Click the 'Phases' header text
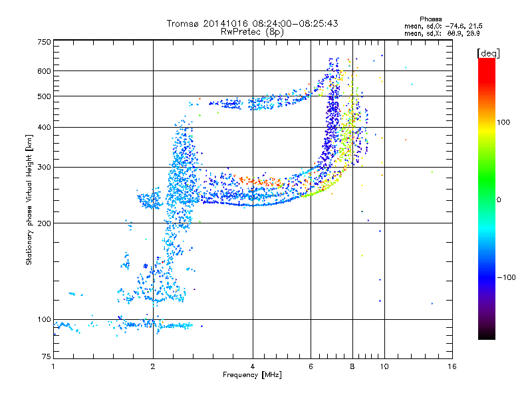532x399 pixels. (x=430, y=19)
